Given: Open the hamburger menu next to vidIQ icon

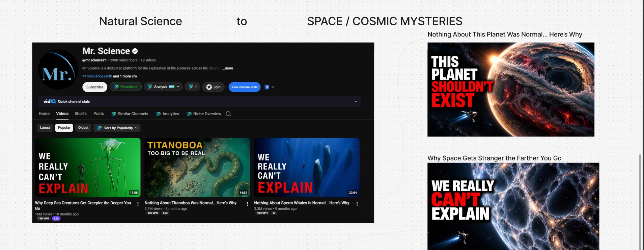Looking at the screenshot, I should 273,87.
